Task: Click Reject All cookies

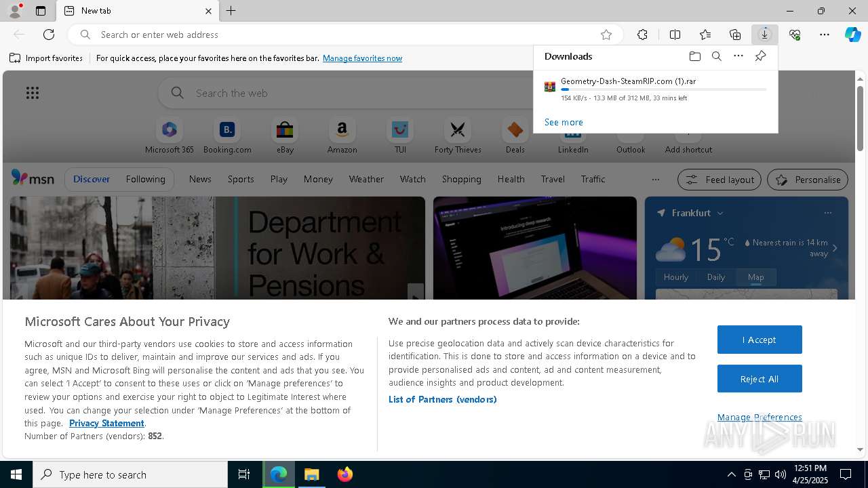Action: (x=759, y=379)
